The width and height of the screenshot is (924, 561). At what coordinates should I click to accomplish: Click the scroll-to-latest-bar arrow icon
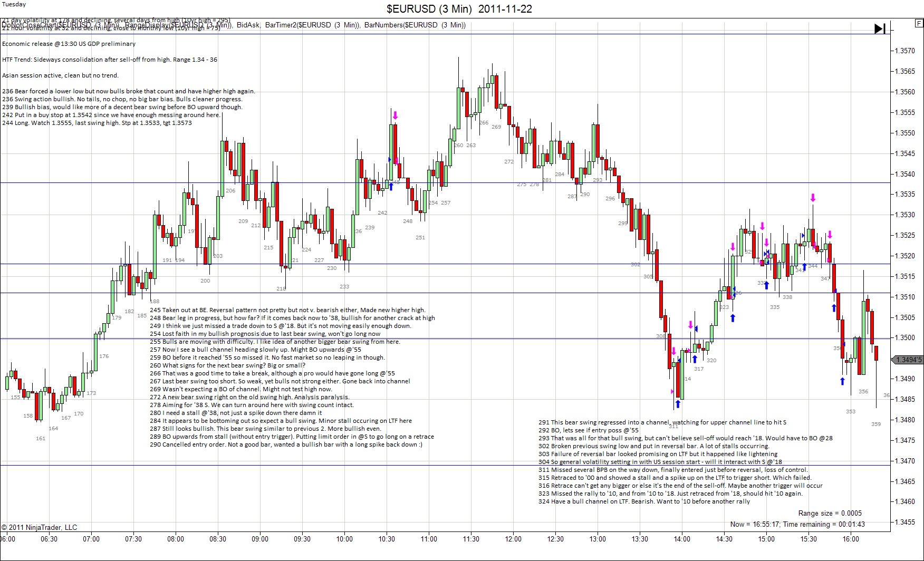880,28
